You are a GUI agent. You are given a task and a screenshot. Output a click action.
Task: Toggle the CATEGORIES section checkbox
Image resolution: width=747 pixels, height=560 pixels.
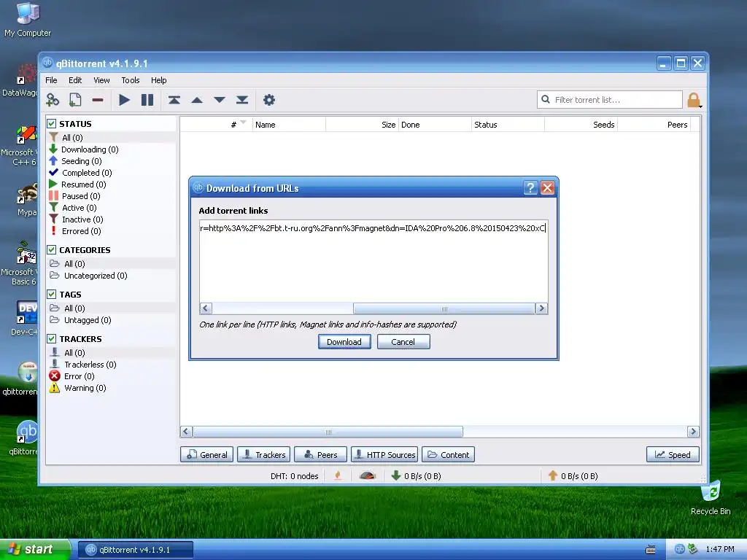tap(52, 249)
